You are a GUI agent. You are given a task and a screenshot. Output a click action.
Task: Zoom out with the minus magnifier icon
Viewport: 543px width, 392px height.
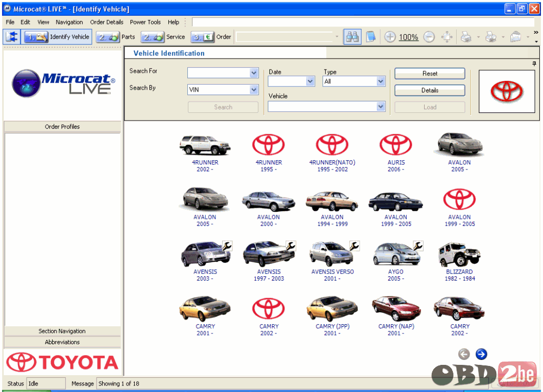point(429,37)
